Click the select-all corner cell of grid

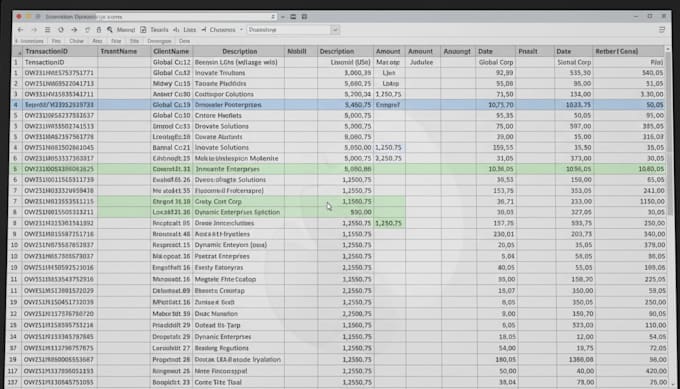pyautogui.click(x=17, y=51)
